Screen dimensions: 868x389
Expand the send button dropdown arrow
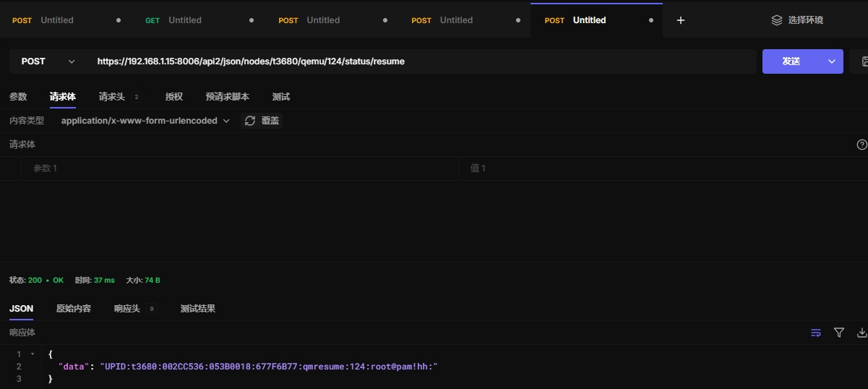tap(831, 61)
